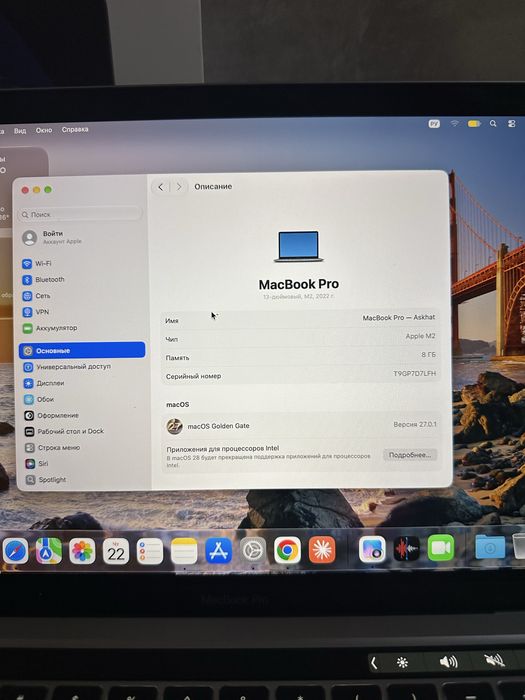The image size is (525, 700).
Task: Click the 8 ГБ memory value
Action: pyautogui.click(x=429, y=354)
